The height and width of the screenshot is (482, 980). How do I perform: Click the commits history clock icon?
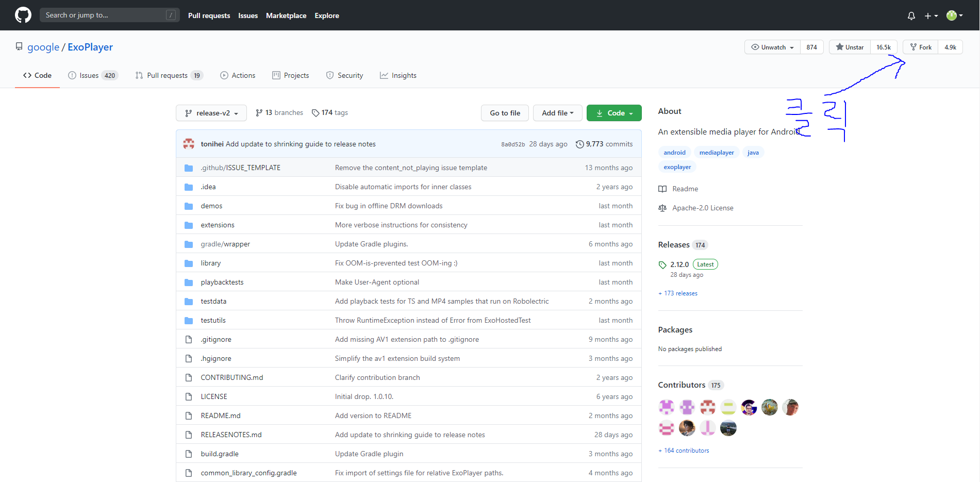(580, 144)
